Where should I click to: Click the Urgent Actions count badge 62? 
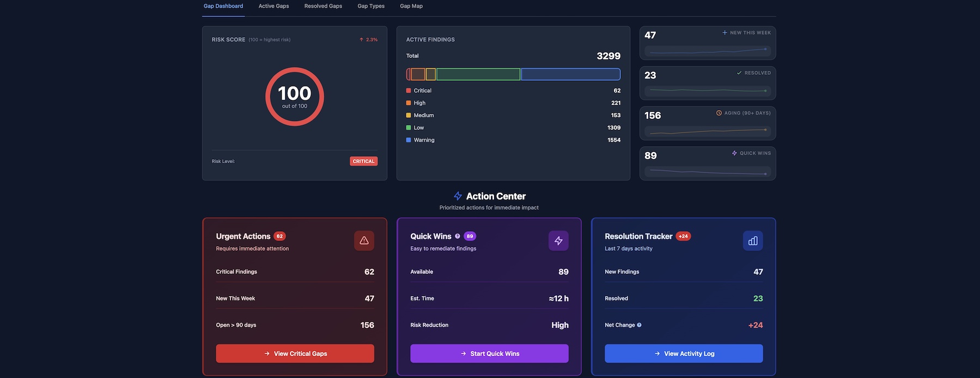279,236
